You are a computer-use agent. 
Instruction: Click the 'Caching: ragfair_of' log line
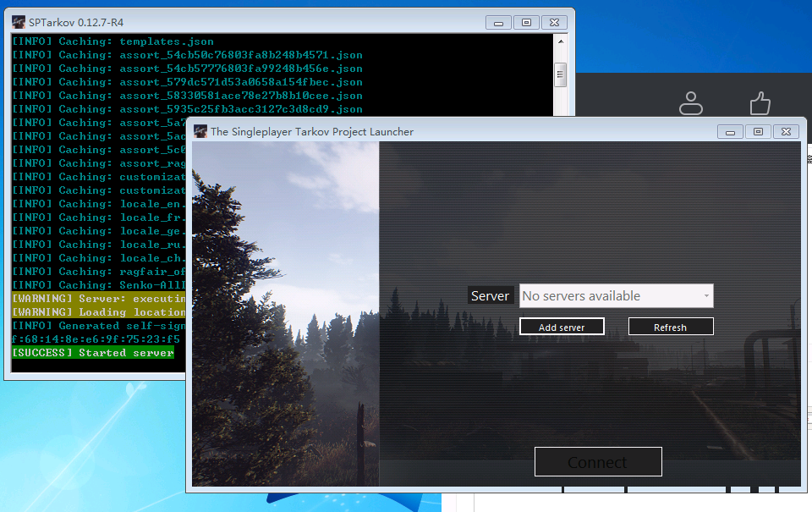click(x=98, y=271)
